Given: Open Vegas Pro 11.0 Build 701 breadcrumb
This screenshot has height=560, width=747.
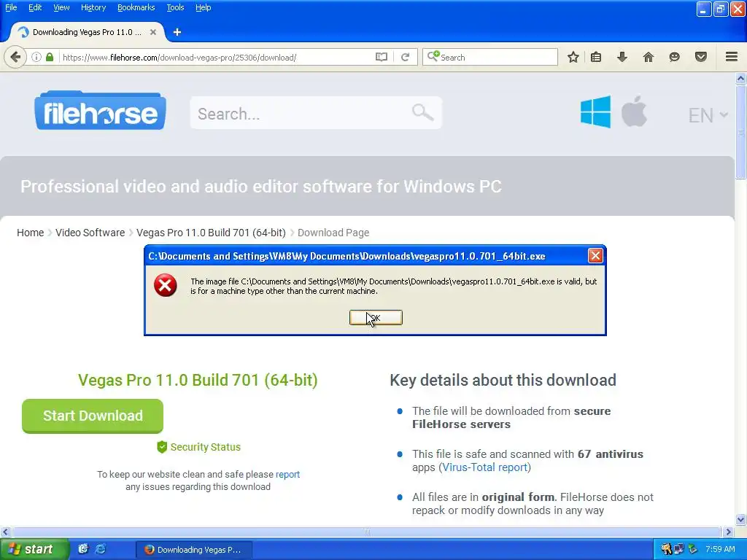Looking at the screenshot, I should (211, 233).
